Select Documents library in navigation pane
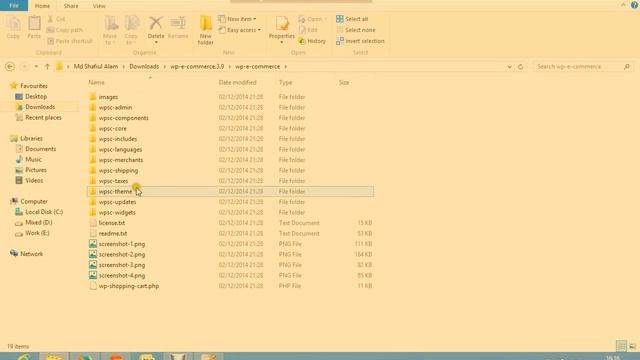 [x=40, y=149]
